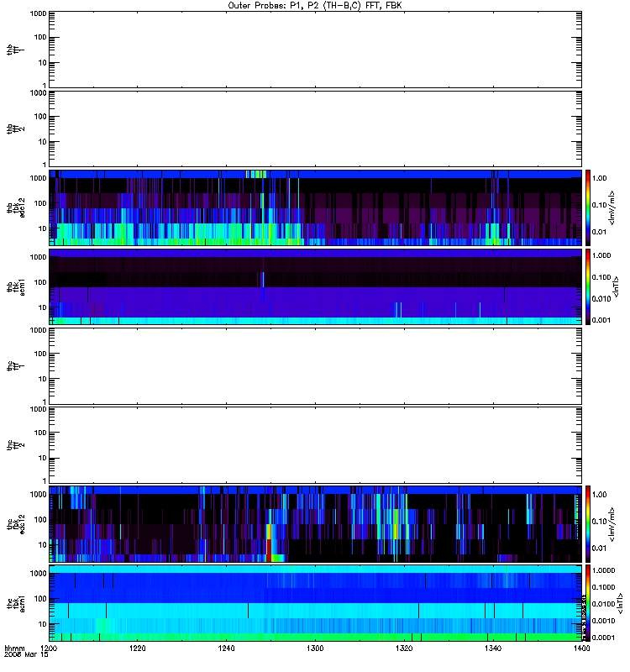Click the thc fbk scm1 color bar
630x672 pixels.
tap(588, 603)
